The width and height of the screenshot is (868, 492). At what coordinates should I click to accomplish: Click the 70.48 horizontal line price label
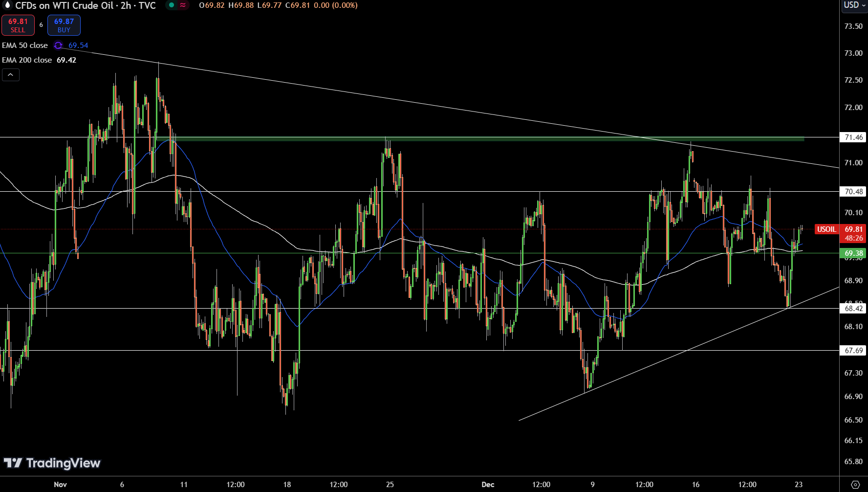click(x=853, y=192)
